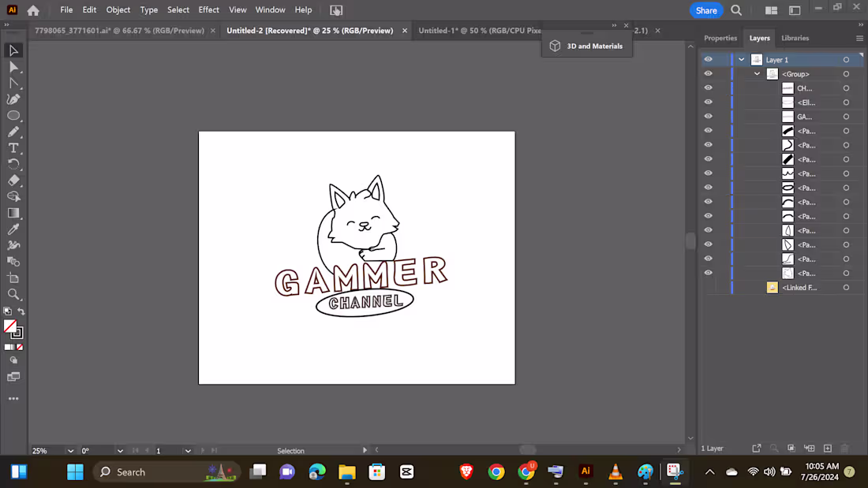The height and width of the screenshot is (488, 868).
Task: Select the Zoom tool in toolbar
Action: tap(13, 294)
